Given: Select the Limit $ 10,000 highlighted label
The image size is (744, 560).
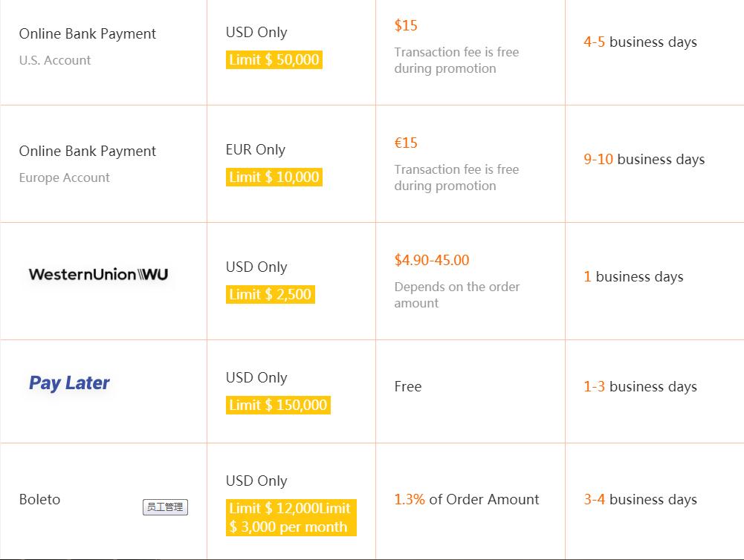Looking at the screenshot, I should [x=274, y=178].
